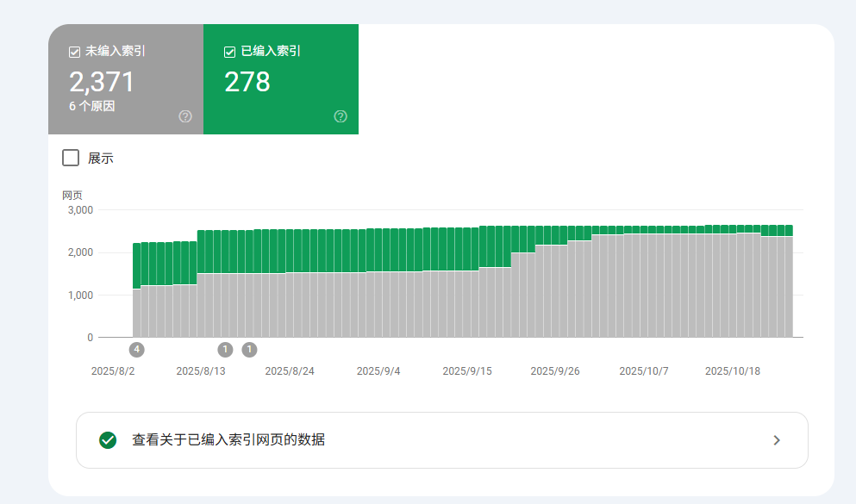
Task: Enable the 展示 checkbox
Action: pos(71,158)
